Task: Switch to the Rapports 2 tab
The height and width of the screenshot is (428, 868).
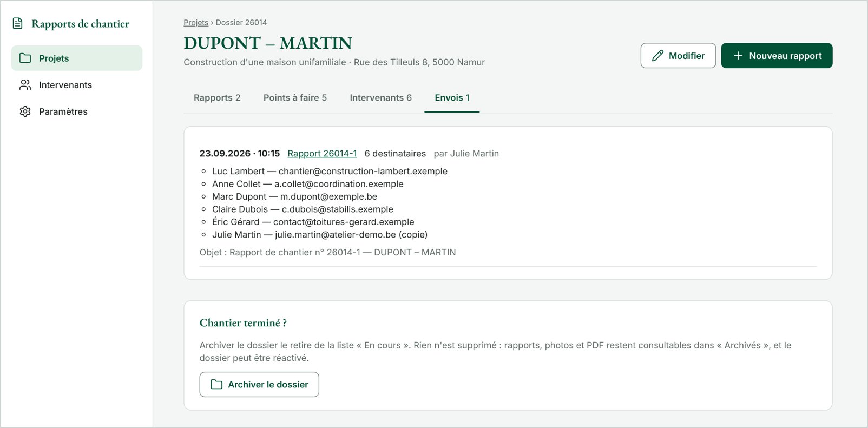Action: [x=217, y=98]
